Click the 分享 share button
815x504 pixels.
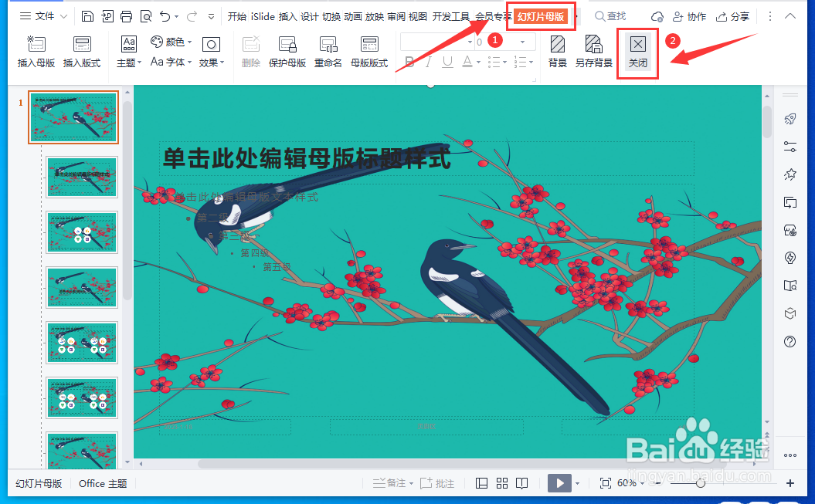coord(732,17)
